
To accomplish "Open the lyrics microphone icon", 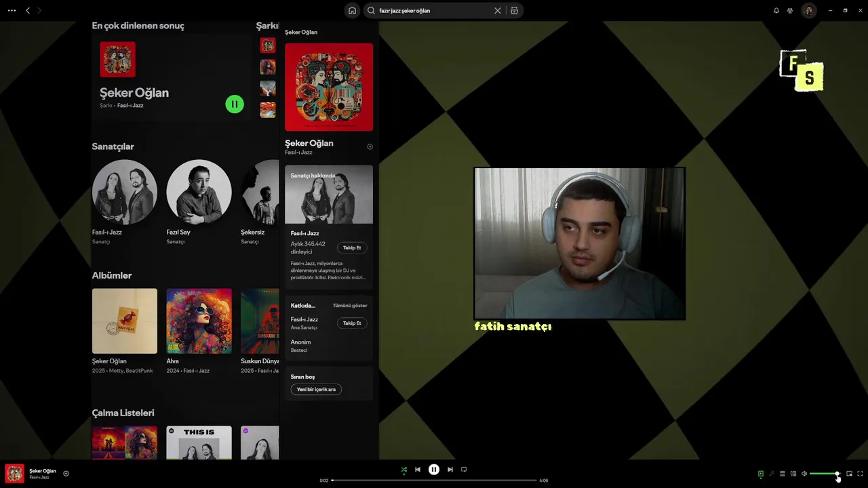I will tap(772, 474).
